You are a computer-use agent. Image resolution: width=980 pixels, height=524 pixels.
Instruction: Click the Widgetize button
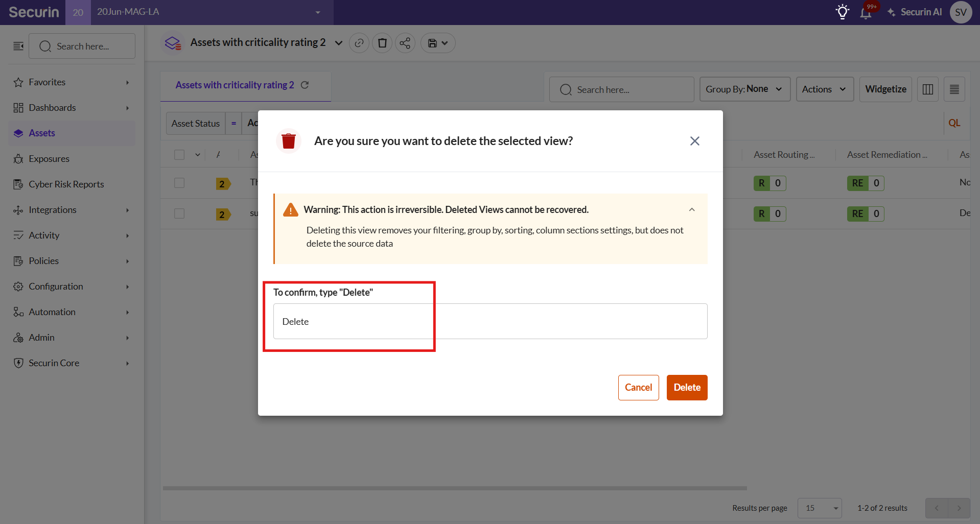[x=885, y=89]
